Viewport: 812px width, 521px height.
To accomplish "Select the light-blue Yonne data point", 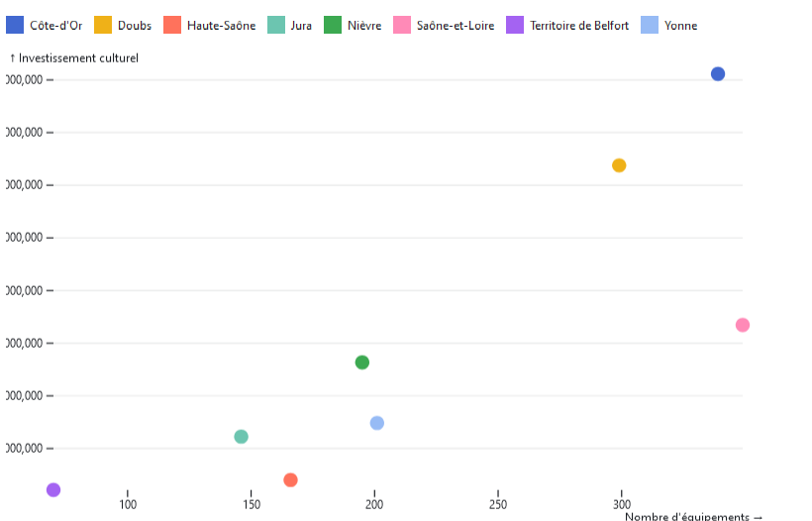I will click(377, 423).
